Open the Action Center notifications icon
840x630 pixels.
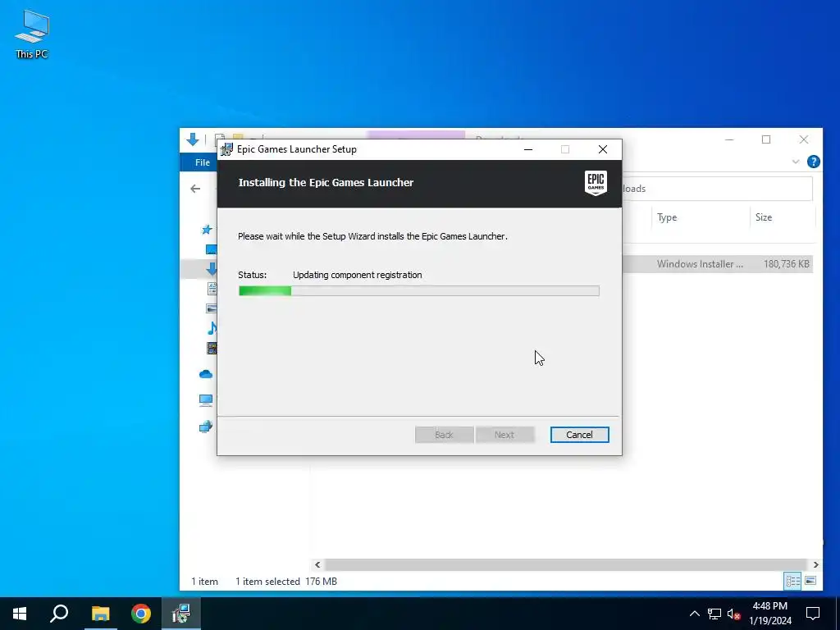click(x=813, y=614)
